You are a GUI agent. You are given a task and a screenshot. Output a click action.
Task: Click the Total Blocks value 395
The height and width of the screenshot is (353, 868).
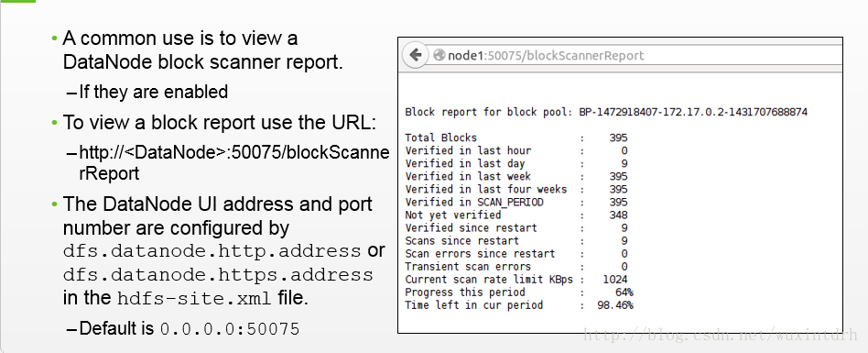pyautogui.click(x=618, y=138)
